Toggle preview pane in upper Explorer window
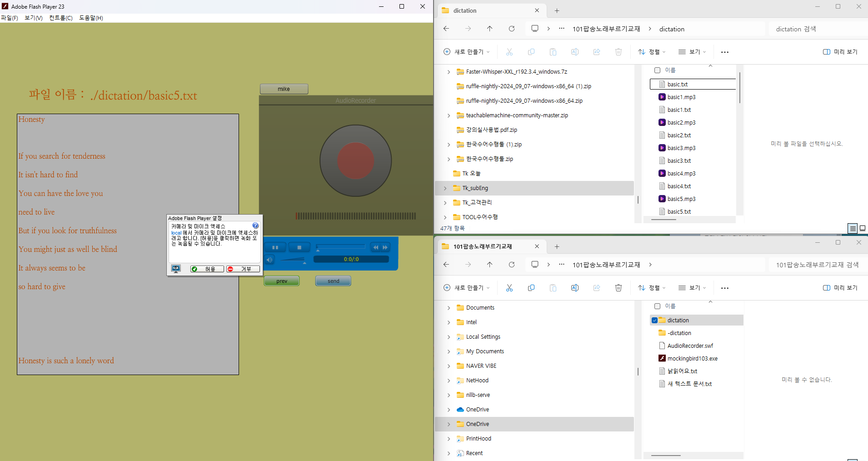This screenshot has height=461, width=868. pos(840,52)
